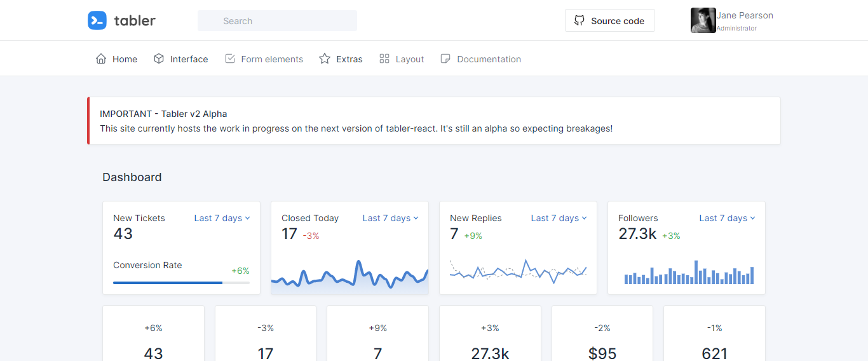Image resolution: width=868 pixels, height=361 pixels.
Task: Click Jane Pearson's avatar picture
Action: (x=703, y=20)
